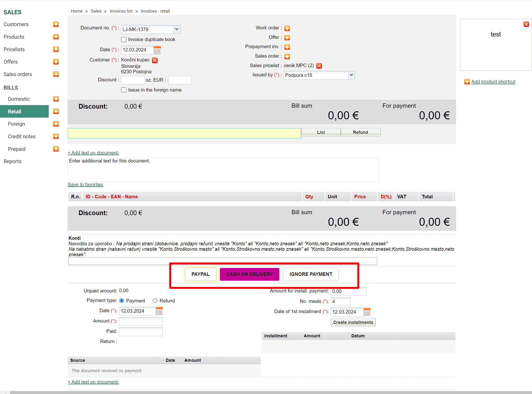The width and height of the screenshot is (532, 394).
Task: Select the Refund payment type radio
Action: click(x=155, y=301)
